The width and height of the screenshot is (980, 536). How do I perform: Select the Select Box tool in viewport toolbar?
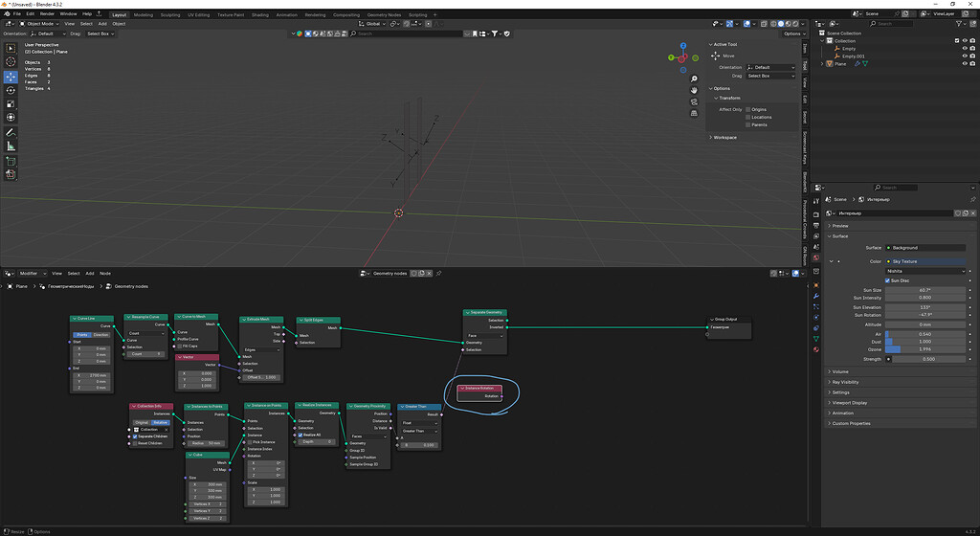click(x=11, y=48)
